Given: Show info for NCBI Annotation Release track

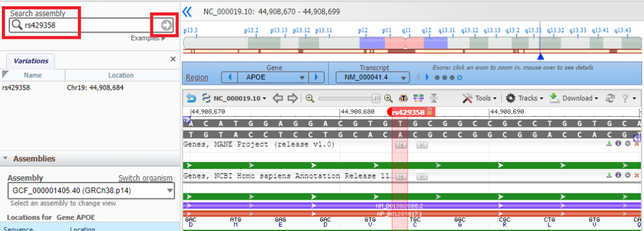Looking at the screenshot, I should point(618,175).
